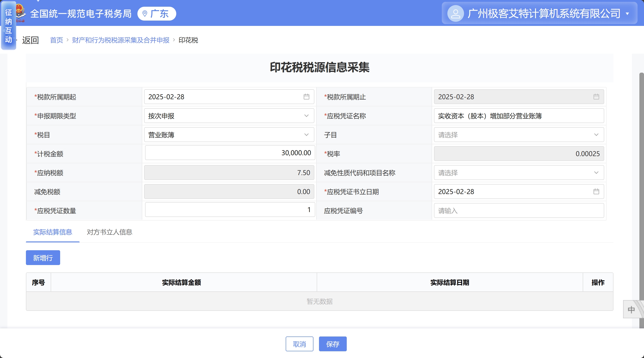Click location pin icon beside 广东
This screenshot has height=358, width=644.
pos(145,13)
